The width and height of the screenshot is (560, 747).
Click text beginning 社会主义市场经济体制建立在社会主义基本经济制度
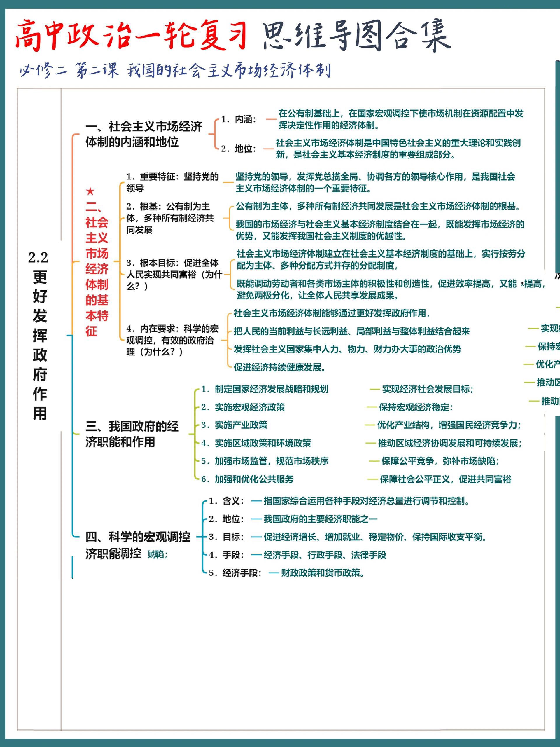[381, 259]
